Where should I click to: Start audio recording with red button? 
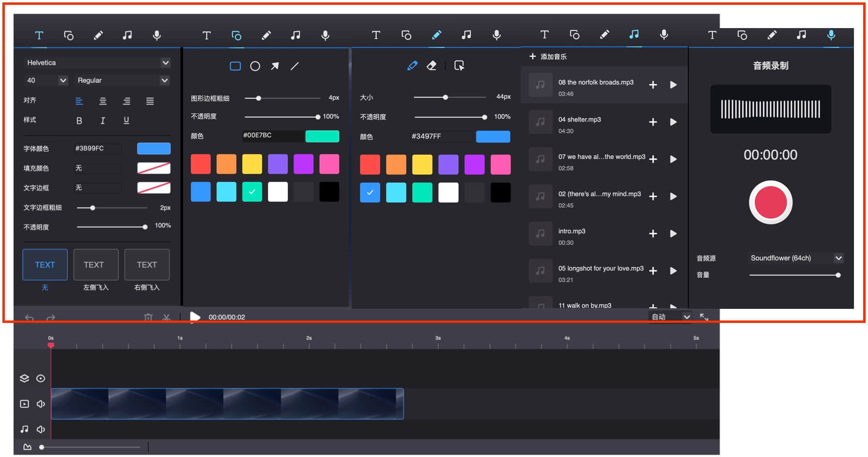(771, 202)
